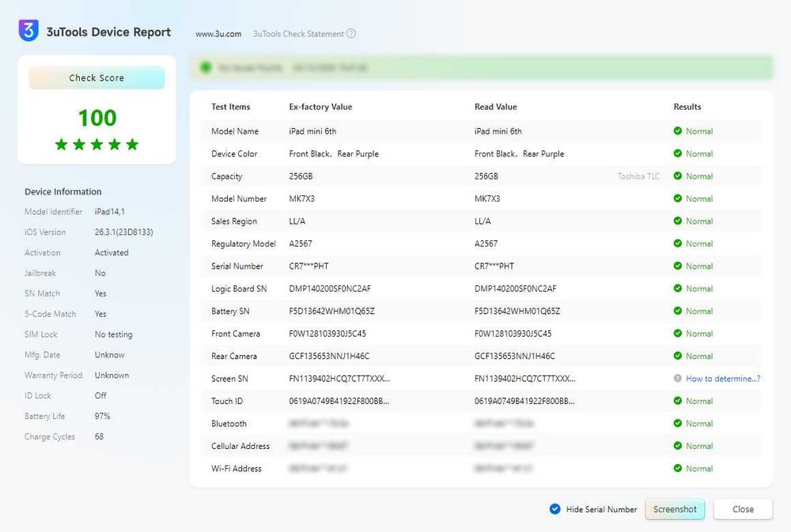This screenshot has height=532, width=791.
Task: Select the read Battery SN F5D13642WHM01Q65Z
Action: (x=517, y=311)
